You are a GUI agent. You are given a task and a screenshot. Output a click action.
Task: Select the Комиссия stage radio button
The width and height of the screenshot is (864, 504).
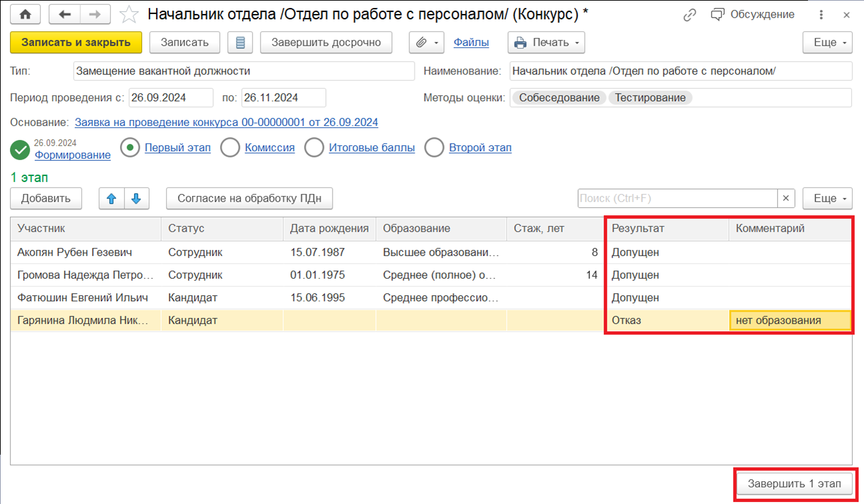tap(230, 148)
